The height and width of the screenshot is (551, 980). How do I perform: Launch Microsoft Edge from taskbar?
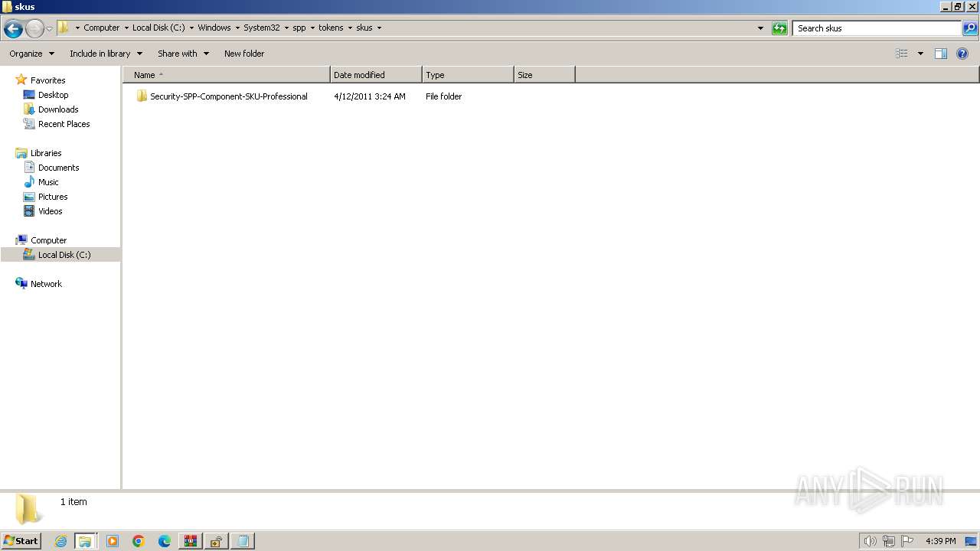165,541
